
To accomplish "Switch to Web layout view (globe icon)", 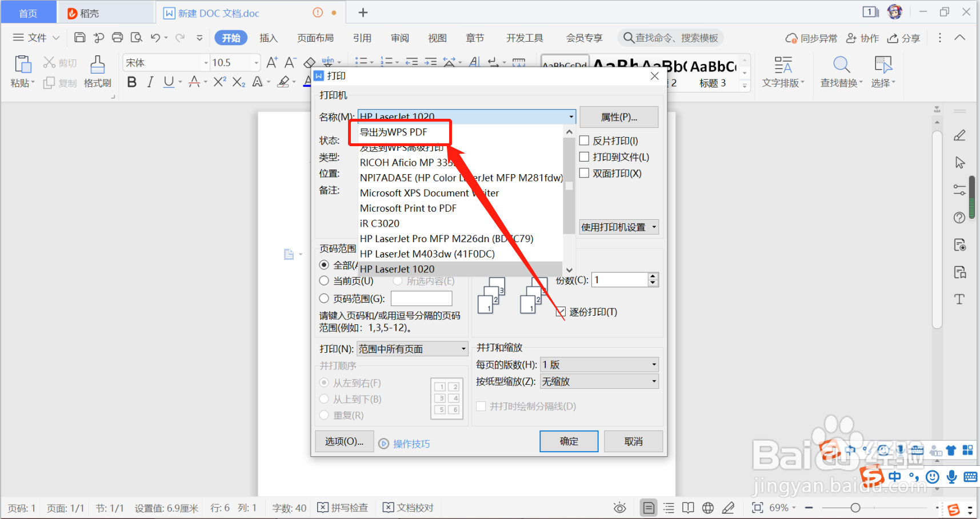I will pos(708,508).
